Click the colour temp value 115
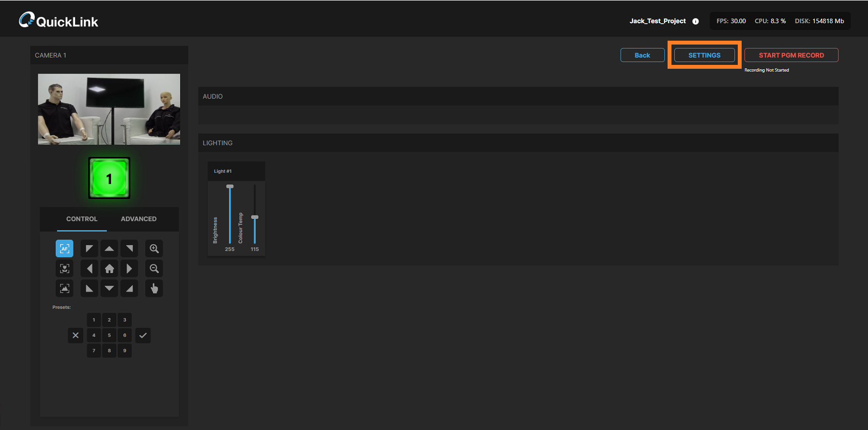This screenshot has width=868, height=430. tap(255, 249)
